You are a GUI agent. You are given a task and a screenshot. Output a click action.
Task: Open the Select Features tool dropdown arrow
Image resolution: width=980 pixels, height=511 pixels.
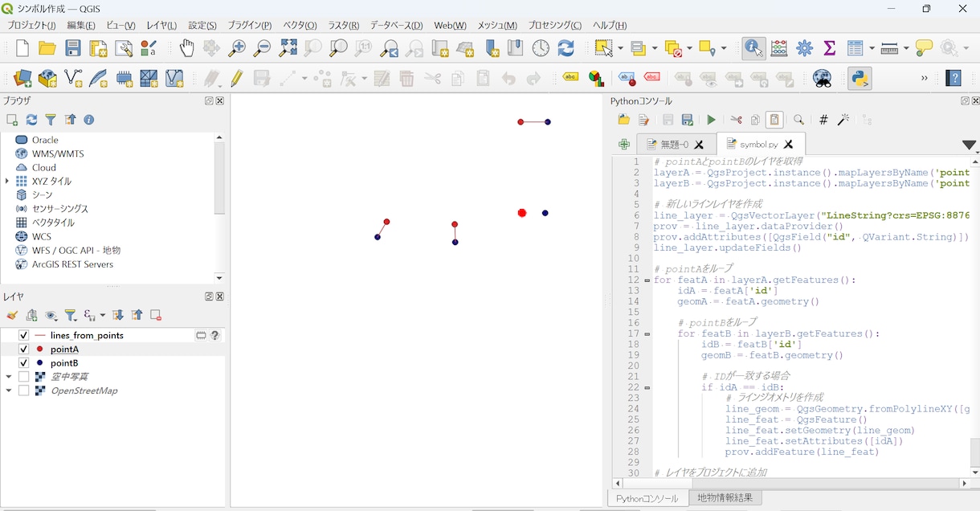coord(619,48)
